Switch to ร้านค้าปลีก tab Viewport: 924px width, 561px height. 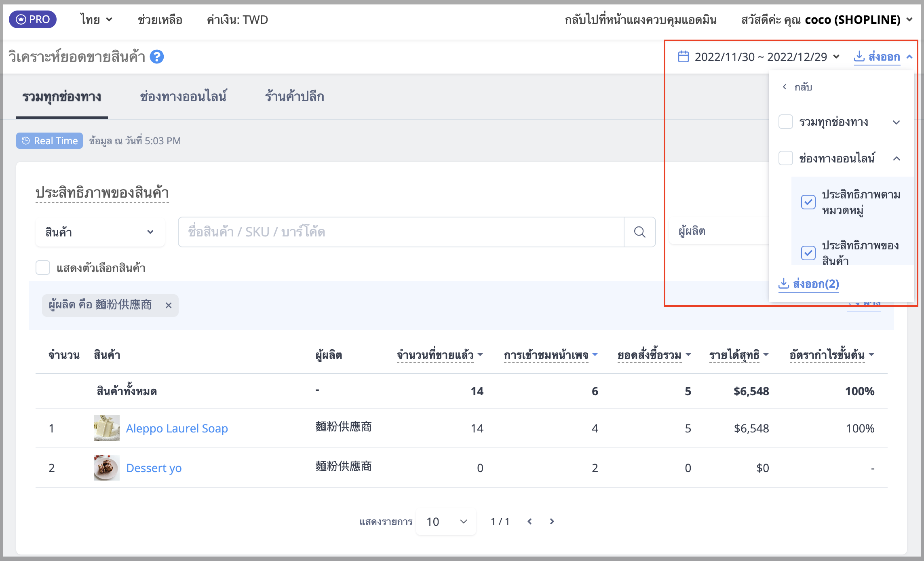click(295, 97)
